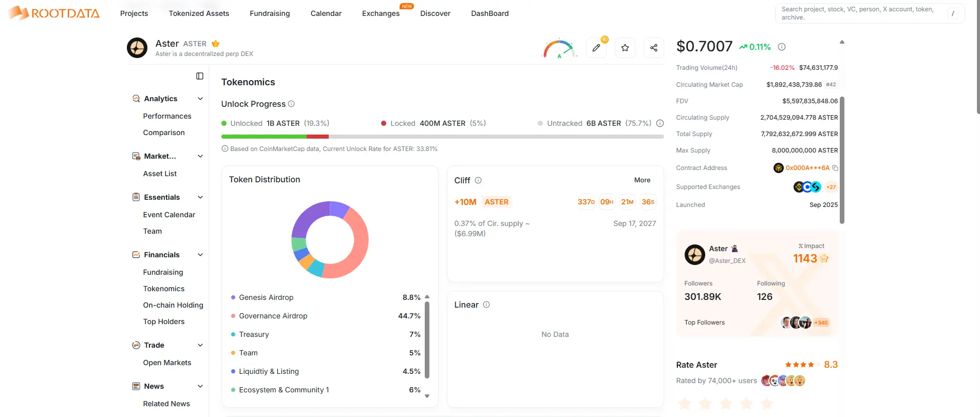Open the Fundraising menu
Viewport: 980px width, 417px height.
pyautogui.click(x=270, y=13)
